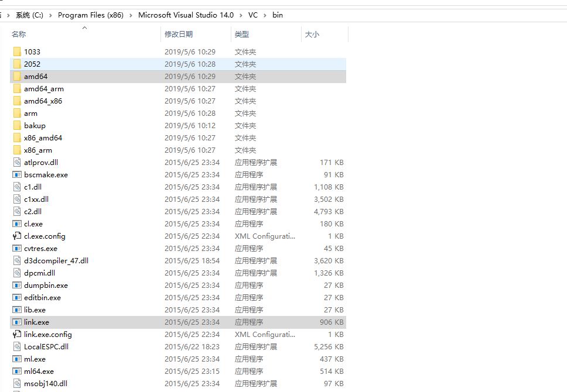Click the lib.exe application icon
The image size is (567, 392).
(17, 310)
